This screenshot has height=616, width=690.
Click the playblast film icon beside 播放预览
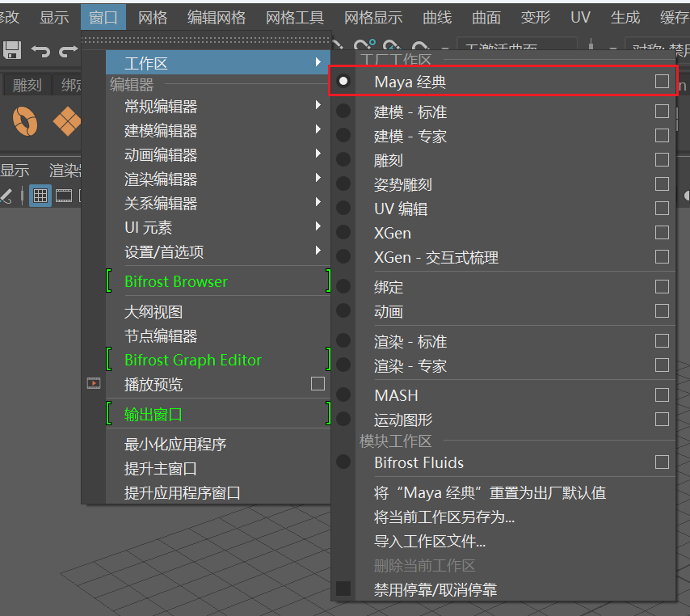click(x=93, y=383)
